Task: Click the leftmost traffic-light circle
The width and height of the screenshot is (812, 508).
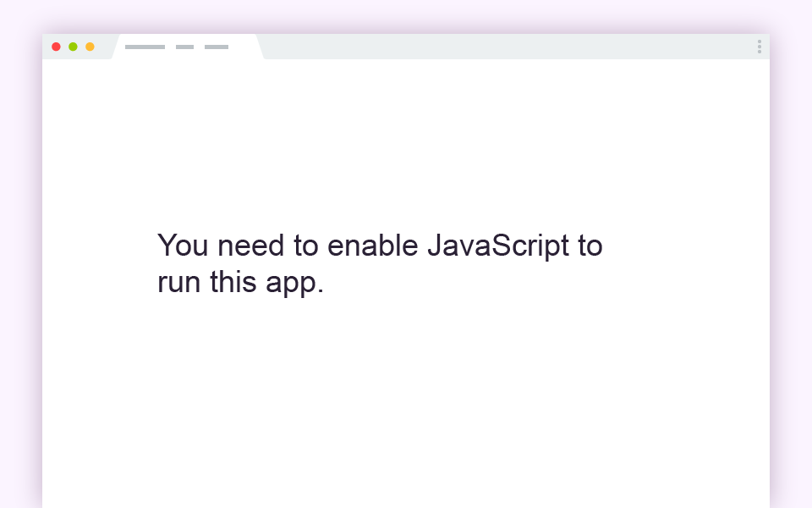Action: (56, 47)
